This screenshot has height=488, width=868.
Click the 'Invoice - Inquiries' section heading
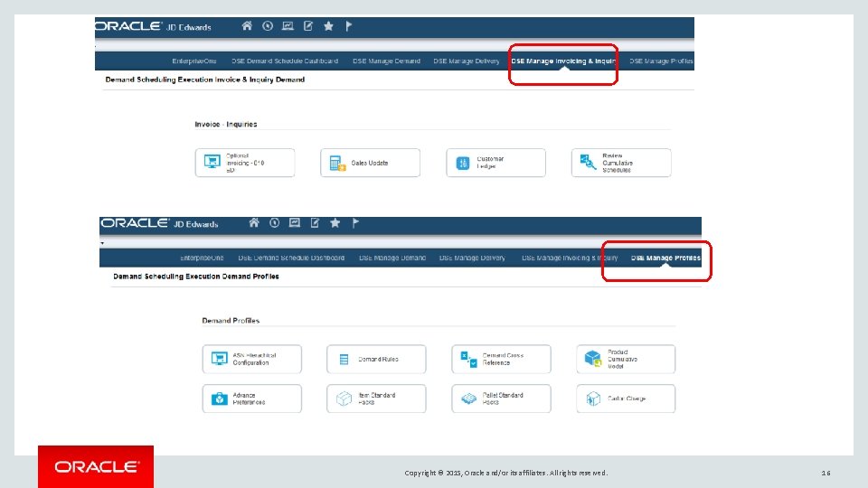[x=226, y=124]
